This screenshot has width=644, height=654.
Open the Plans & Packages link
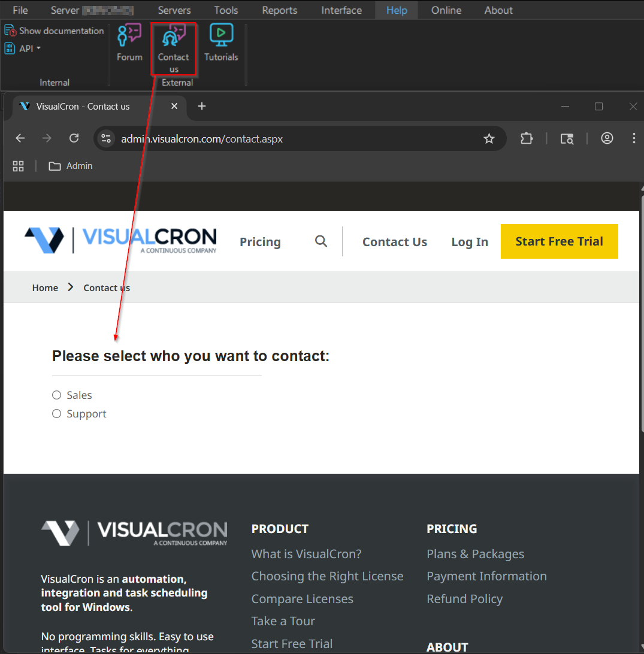(475, 554)
